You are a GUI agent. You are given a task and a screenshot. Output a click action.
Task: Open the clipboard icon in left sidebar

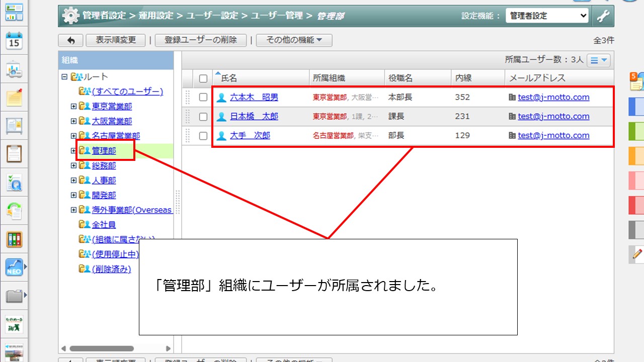point(14,153)
